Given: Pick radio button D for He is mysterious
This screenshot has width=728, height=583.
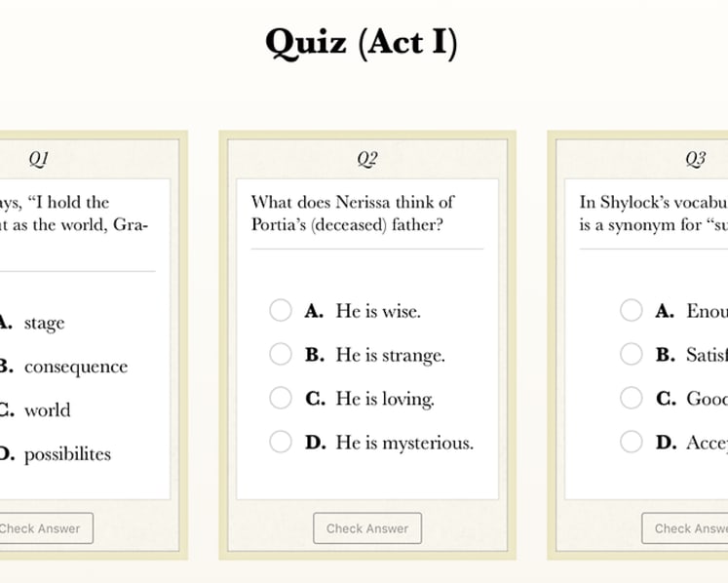Looking at the screenshot, I should click(x=281, y=442).
